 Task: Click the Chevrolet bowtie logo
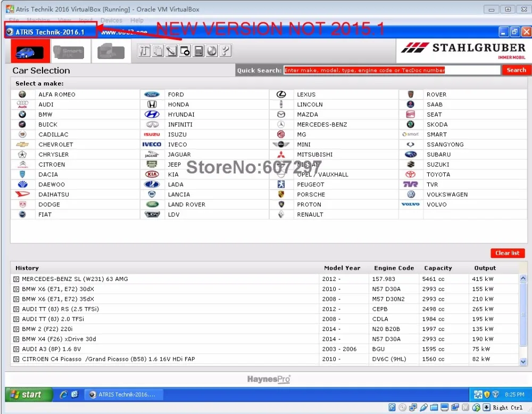(x=22, y=145)
